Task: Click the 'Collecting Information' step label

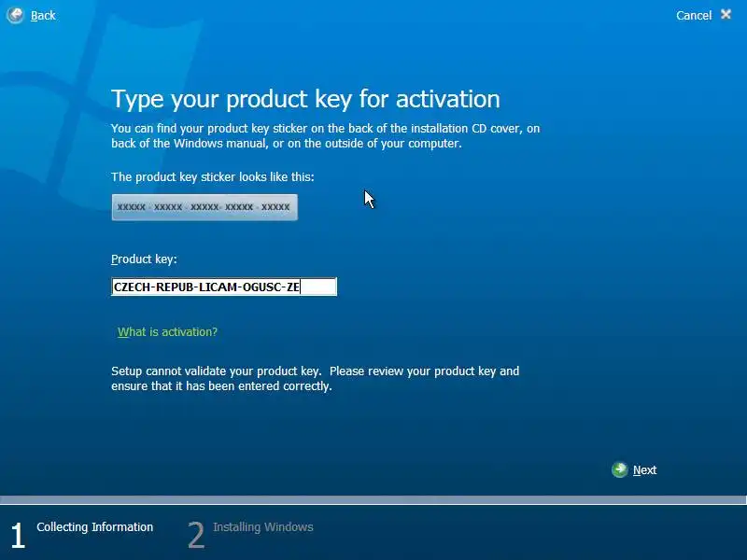Action: coord(95,527)
